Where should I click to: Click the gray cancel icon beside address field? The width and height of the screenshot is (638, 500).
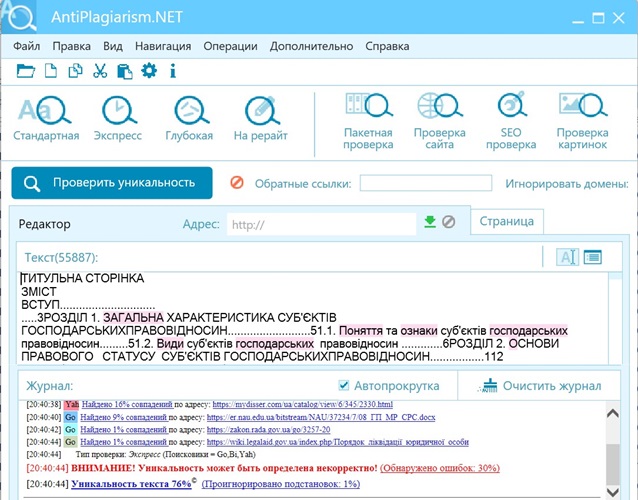point(448,222)
